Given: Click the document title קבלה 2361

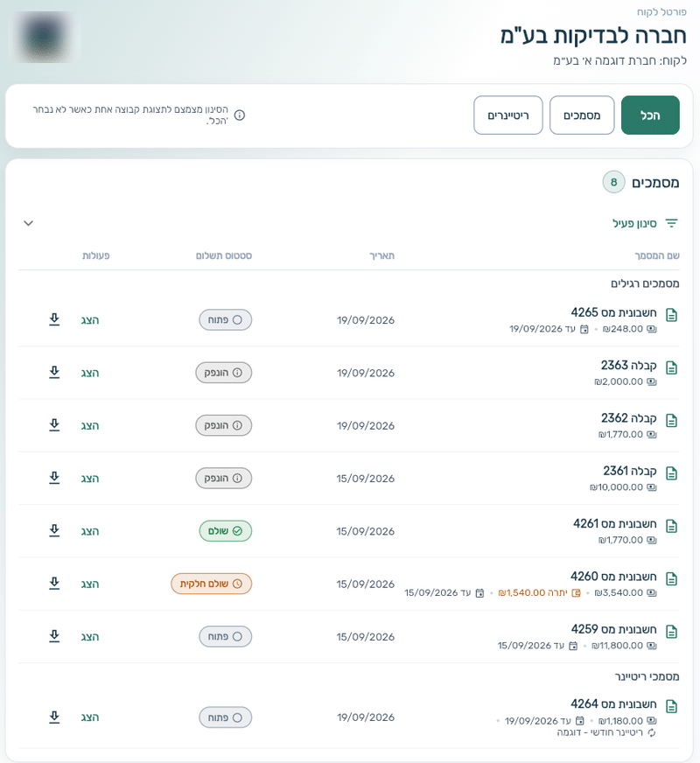Looking at the screenshot, I should [630, 471].
